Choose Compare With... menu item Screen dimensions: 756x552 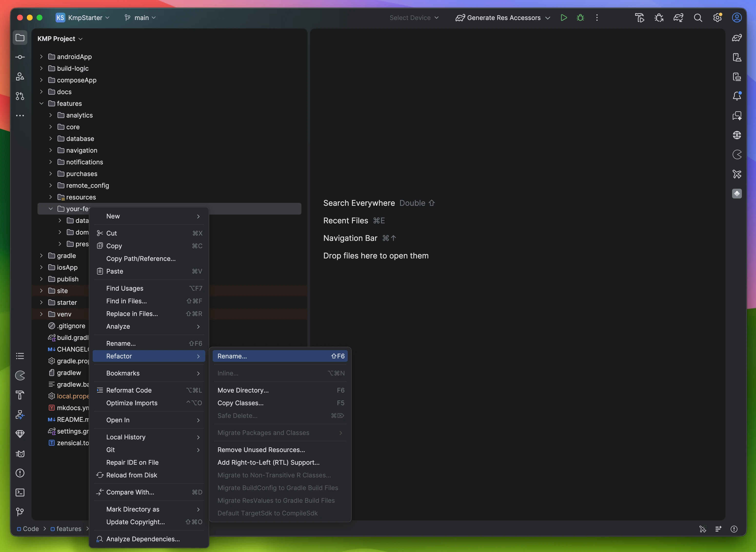149,492
